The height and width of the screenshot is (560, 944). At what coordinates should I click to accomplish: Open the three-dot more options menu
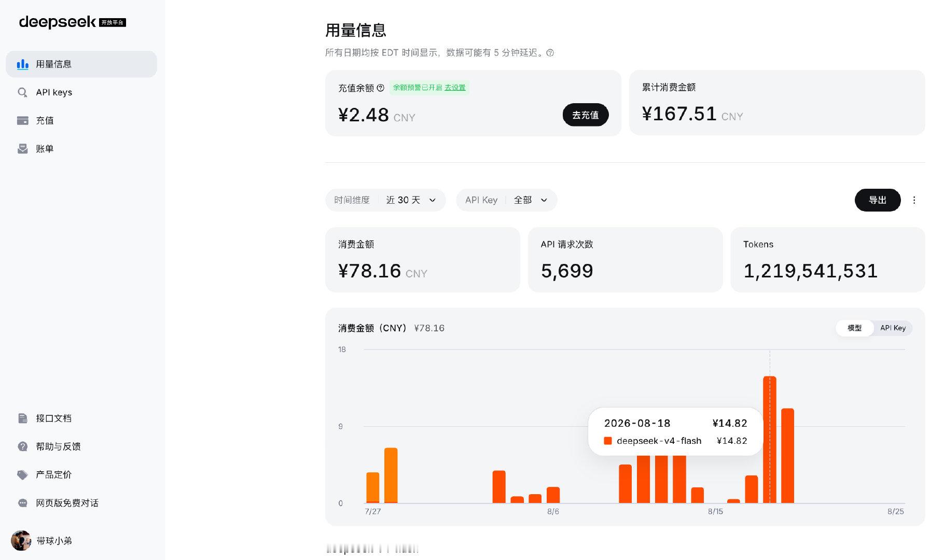914,200
